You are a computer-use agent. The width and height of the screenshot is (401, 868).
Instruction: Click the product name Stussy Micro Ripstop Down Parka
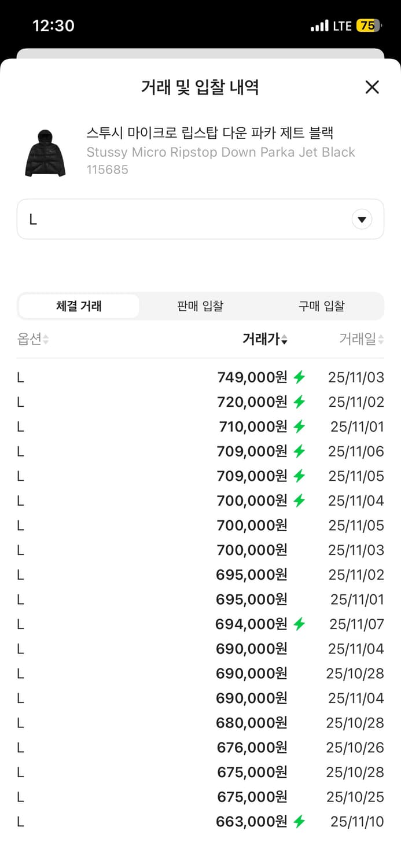tap(220, 152)
